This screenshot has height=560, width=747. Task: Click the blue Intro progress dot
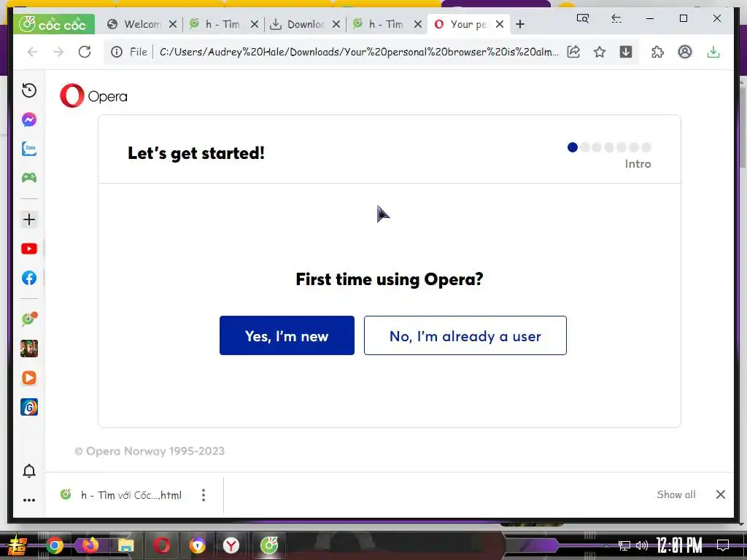tap(573, 147)
